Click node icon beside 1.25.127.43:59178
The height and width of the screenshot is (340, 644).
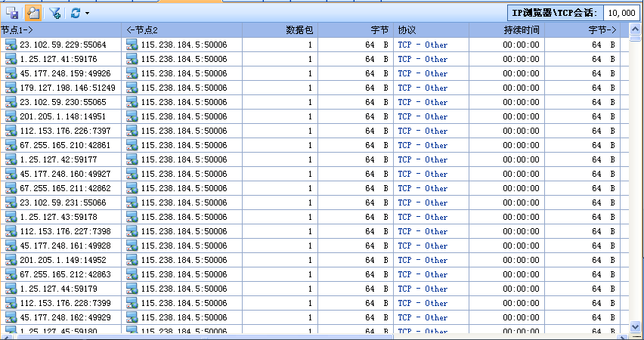click(x=11, y=218)
